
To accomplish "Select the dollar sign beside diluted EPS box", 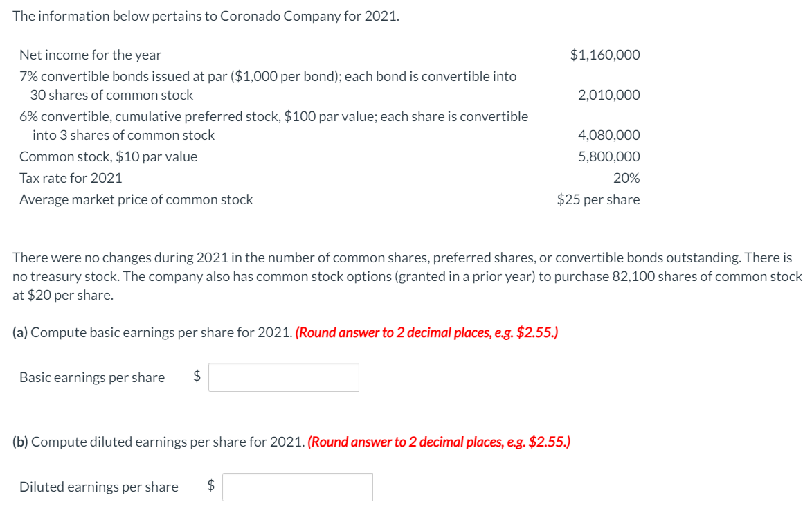I will click(x=210, y=486).
